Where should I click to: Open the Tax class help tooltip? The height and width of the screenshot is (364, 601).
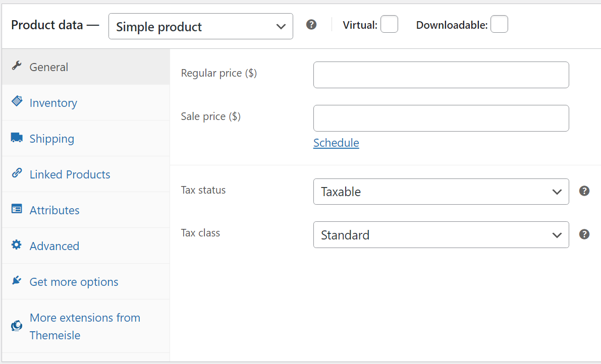coord(584,234)
